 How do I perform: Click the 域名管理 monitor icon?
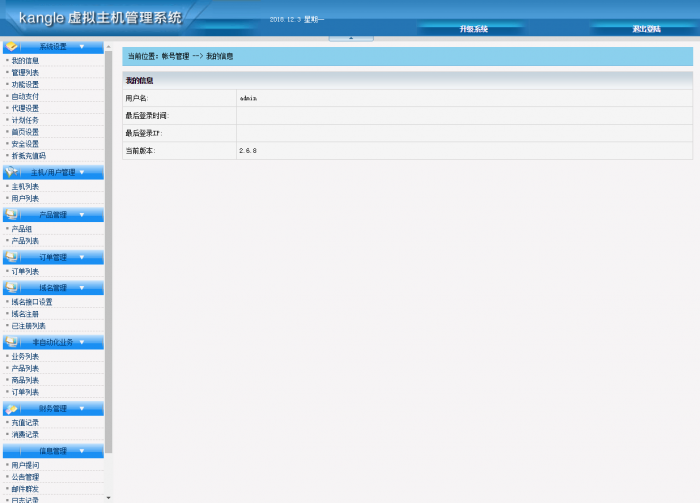(11, 287)
